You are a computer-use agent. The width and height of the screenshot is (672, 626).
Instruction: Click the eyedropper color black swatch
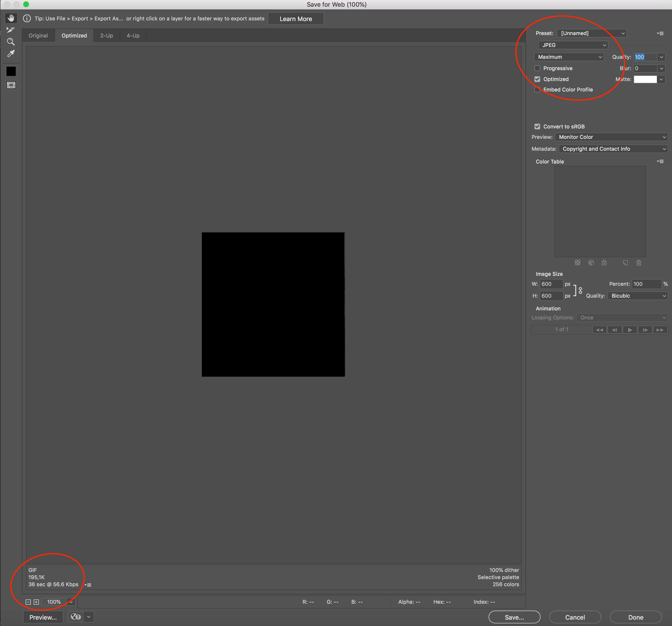point(11,71)
